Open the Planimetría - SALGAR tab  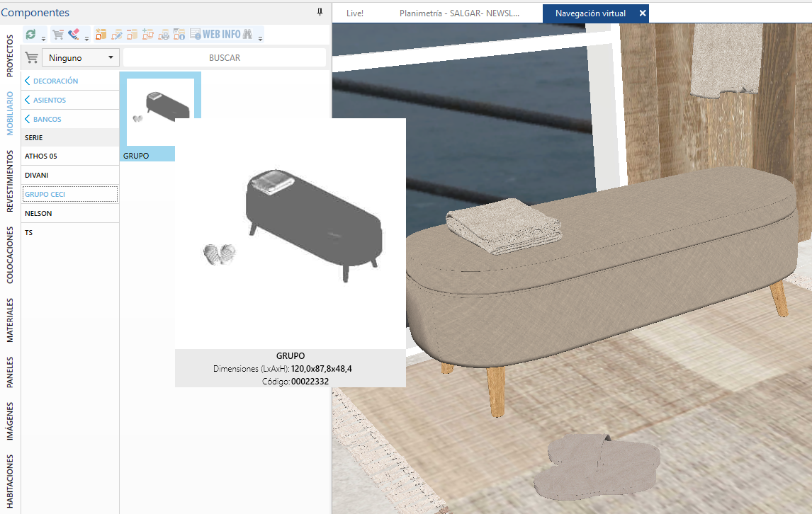459,13
